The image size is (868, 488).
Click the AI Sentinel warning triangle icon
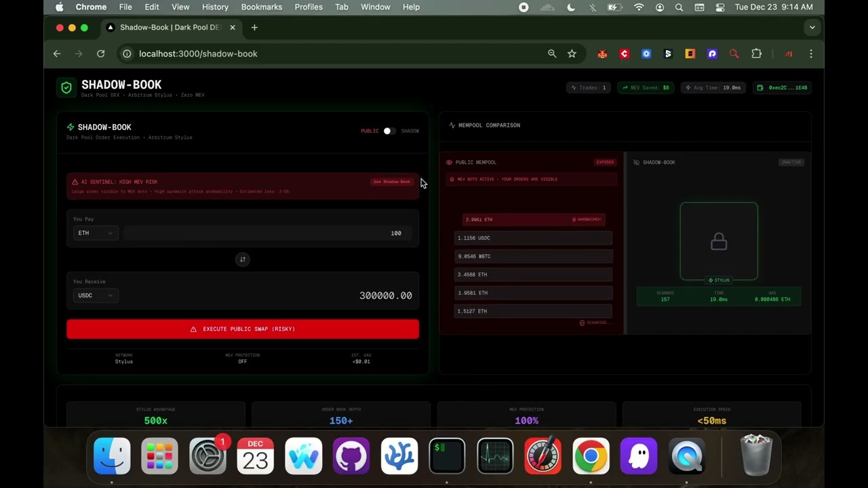tap(75, 182)
